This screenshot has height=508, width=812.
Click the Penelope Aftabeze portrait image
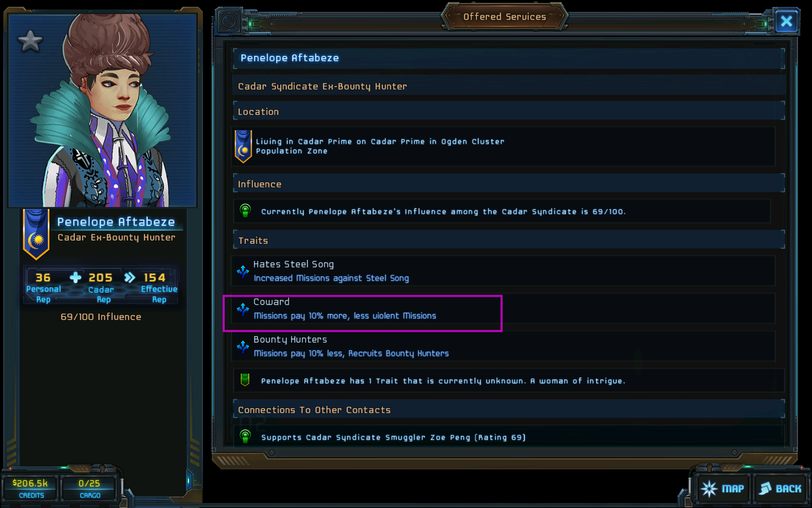coord(103,110)
